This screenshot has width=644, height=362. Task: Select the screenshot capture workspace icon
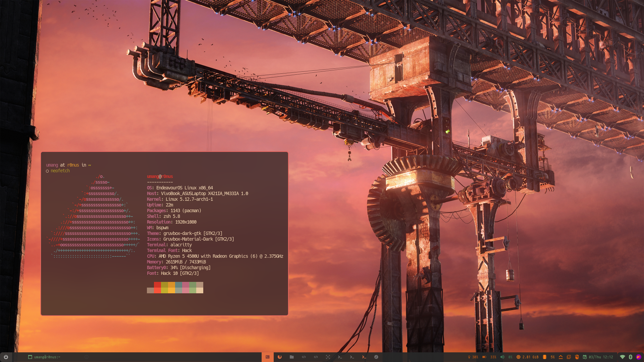pyautogui.click(x=328, y=357)
